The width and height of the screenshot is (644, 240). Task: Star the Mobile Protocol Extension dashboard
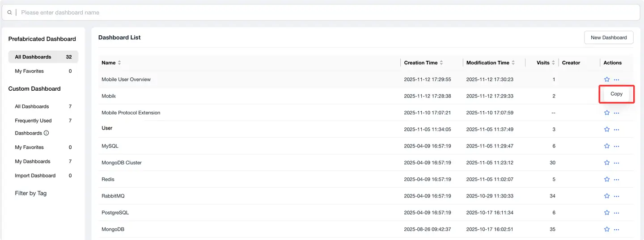607,113
